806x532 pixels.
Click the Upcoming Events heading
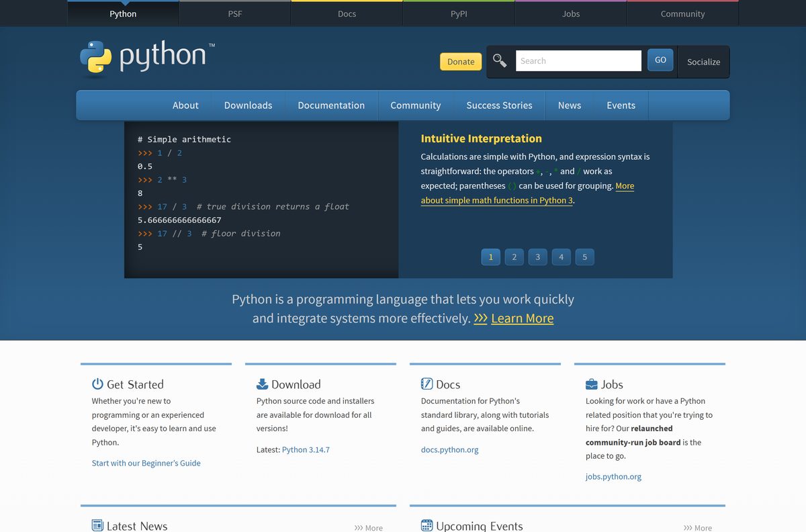[480, 526]
